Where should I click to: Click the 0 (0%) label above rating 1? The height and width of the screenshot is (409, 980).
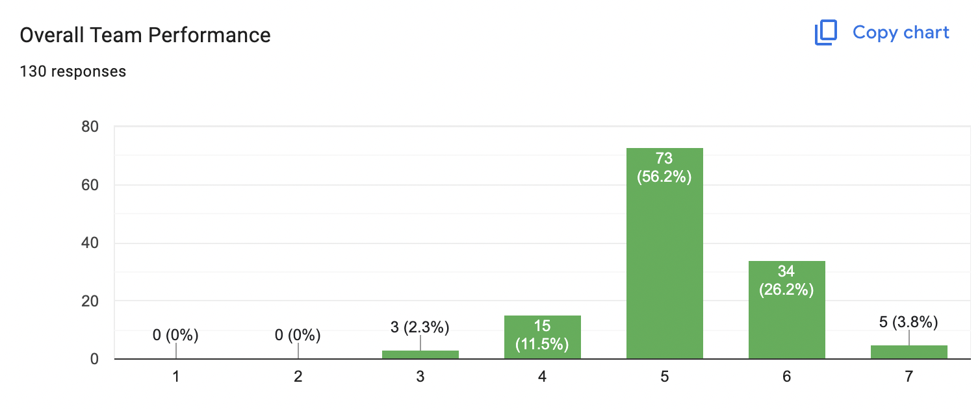click(x=175, y=336)
